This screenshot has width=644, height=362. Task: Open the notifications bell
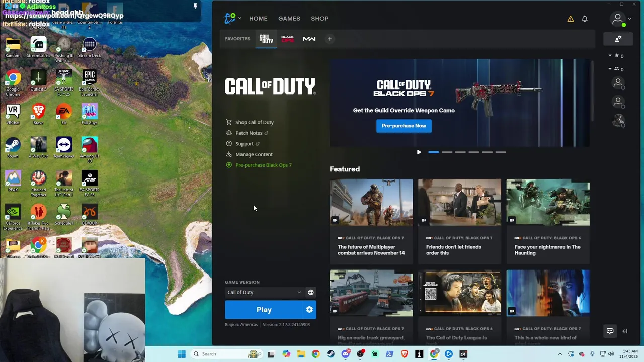585,19
